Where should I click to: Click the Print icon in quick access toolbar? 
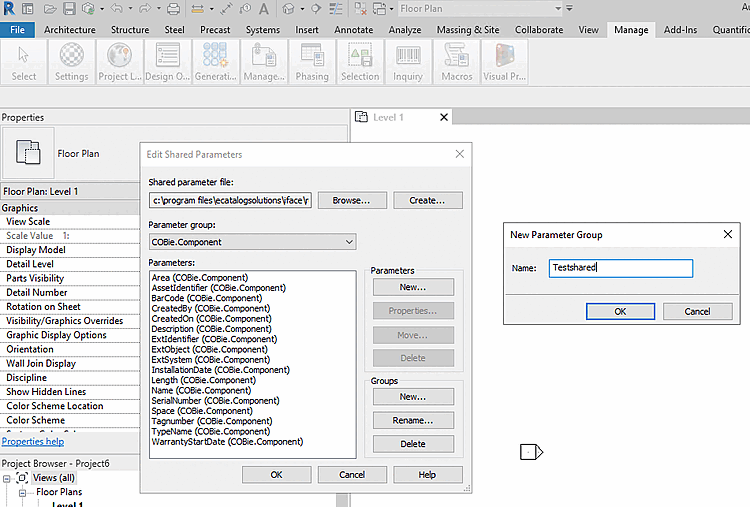coord(173,9)
